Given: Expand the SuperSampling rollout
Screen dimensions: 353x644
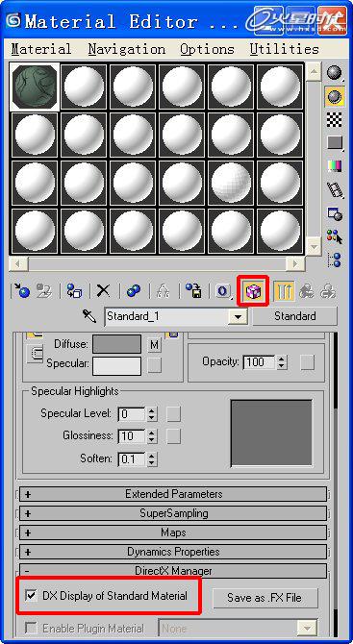Looking at the screenshot, I should [x=173, y=513].
